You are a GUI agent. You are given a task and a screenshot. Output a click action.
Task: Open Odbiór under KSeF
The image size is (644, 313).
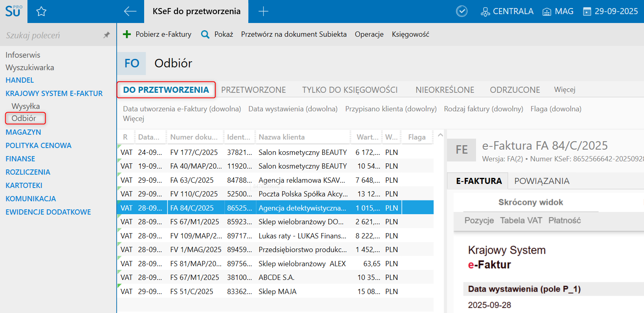(24, 118)
